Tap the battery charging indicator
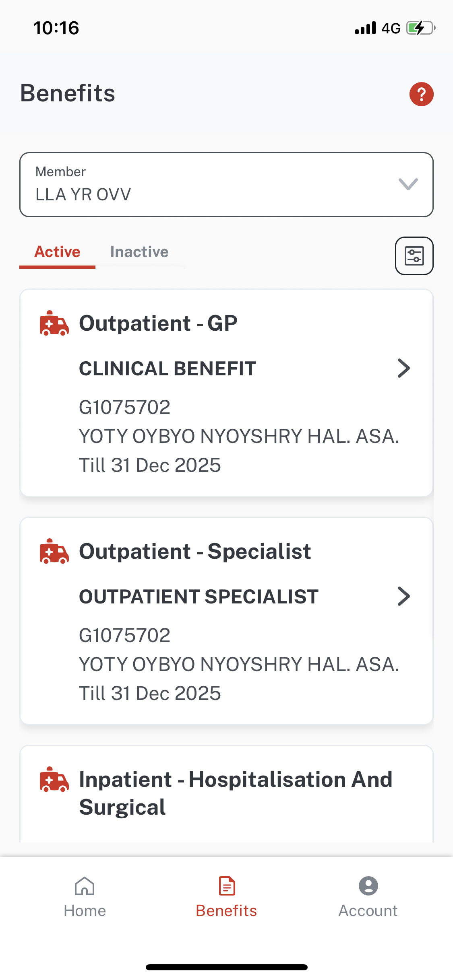 click(x=420, y=28)
